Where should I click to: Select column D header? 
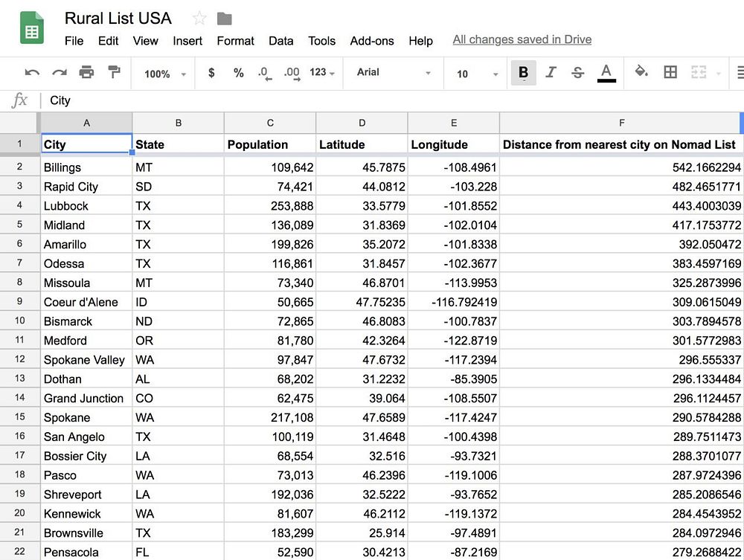(362, 123)
